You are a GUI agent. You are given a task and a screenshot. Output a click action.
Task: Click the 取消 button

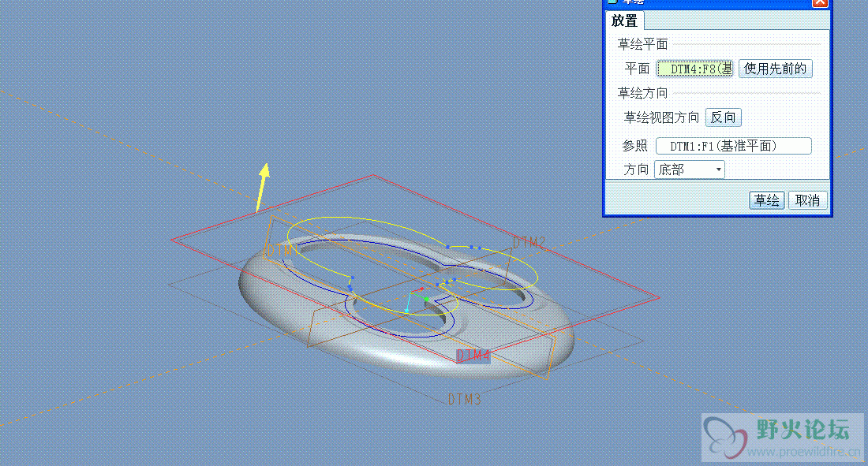click(x=807, y=199)
